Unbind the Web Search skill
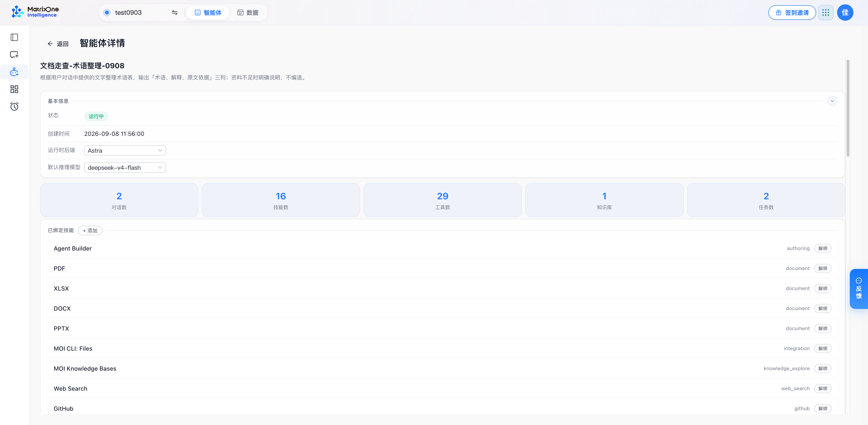This screenshot has height=425, width=868. pyautogui.click(x=823, y=389)
